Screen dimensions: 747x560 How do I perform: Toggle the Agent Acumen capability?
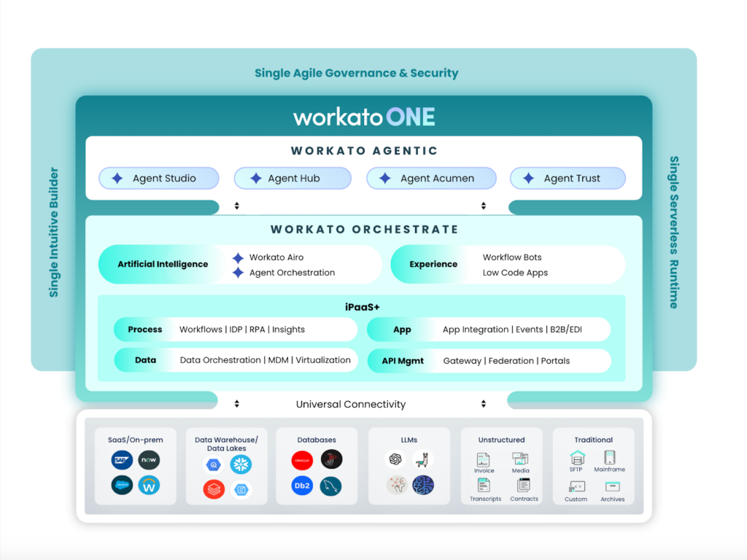pyautogui.click(x=431, y=178)
